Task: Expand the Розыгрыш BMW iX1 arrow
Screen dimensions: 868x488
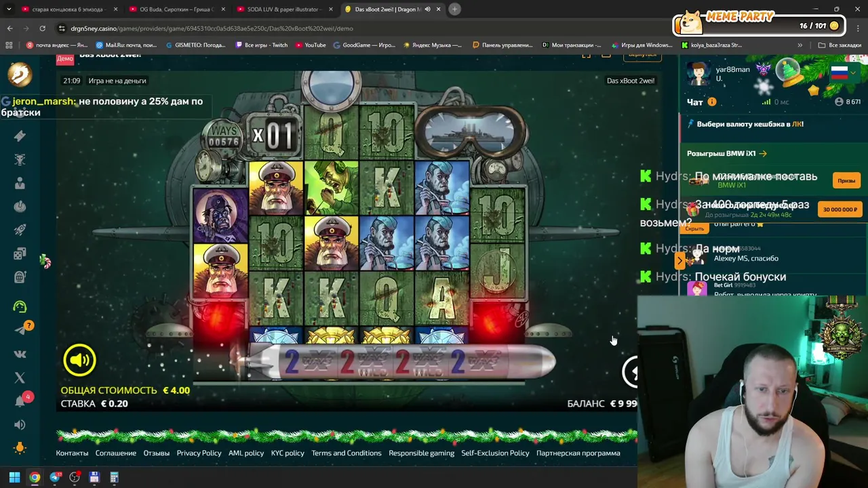Action: coord(763,154)
